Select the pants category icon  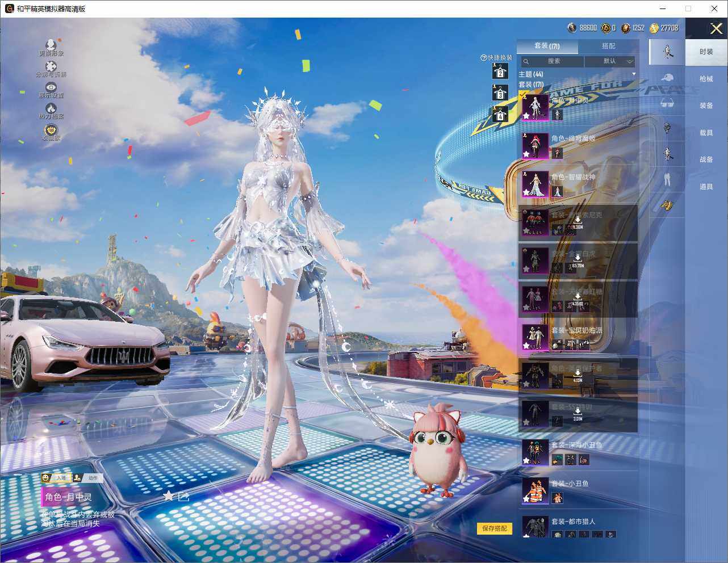coord(668,179)
